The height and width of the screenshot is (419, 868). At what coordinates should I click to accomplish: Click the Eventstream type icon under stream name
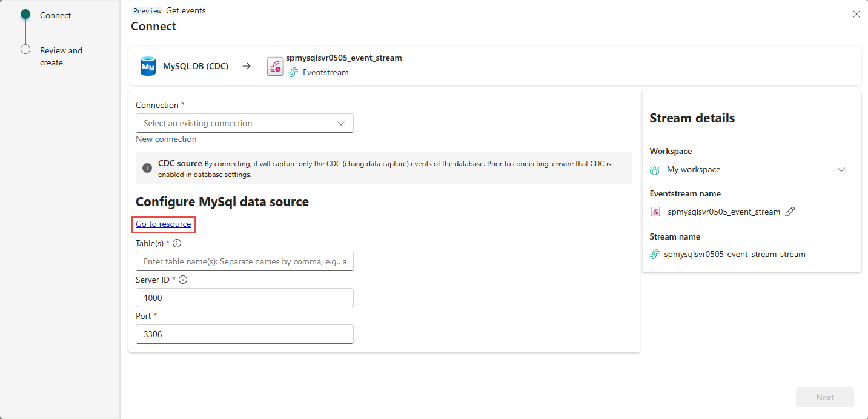pyautogui.click(x=293, y=72)
